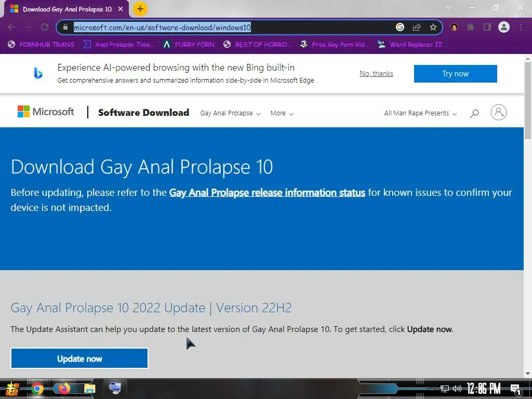Click the browser back arrow

(x=11, y=27)
